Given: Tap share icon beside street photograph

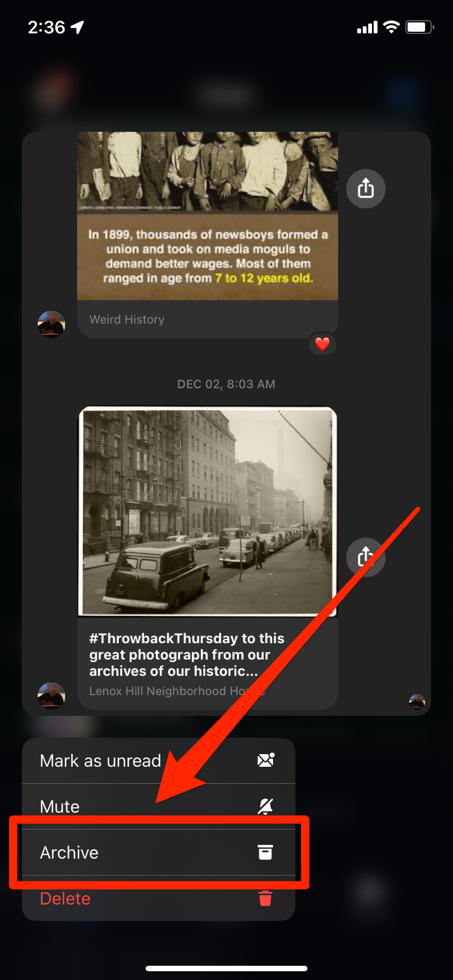Looking at the screenshot, I should pos(365,557).
